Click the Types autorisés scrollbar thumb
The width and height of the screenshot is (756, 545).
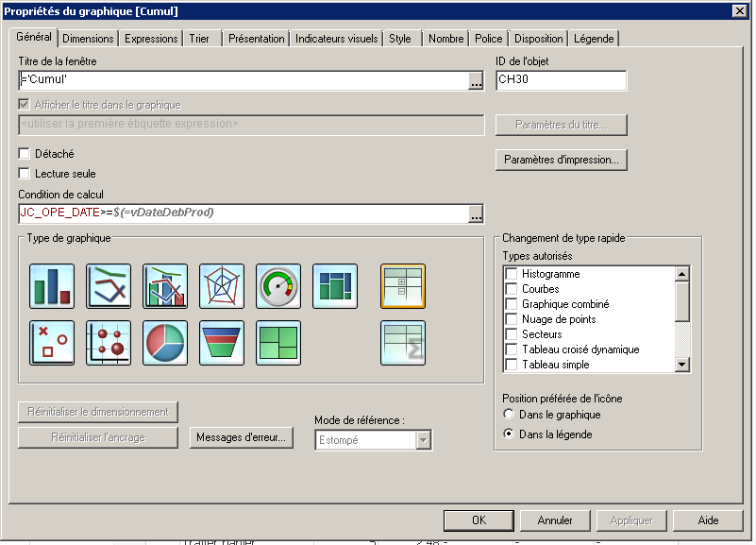681,301
